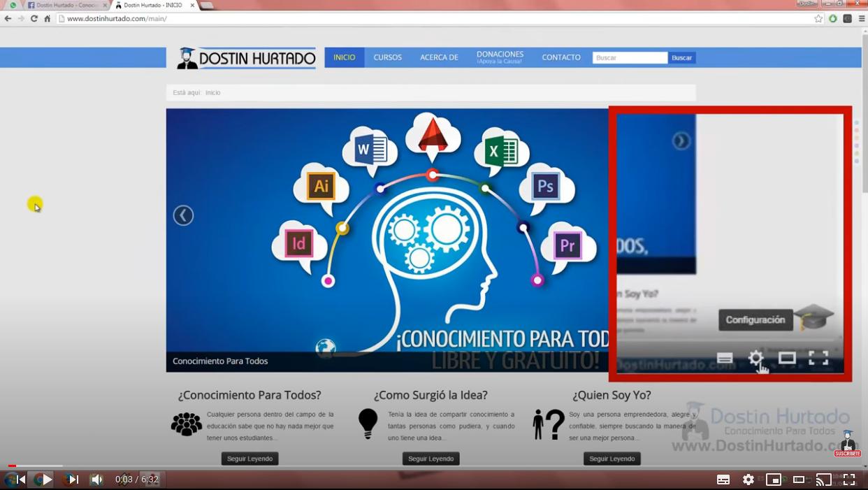This screenshot has width=868, height=490.
Task: Toggle subtitles in the player bar
Action: coord(723,480)
